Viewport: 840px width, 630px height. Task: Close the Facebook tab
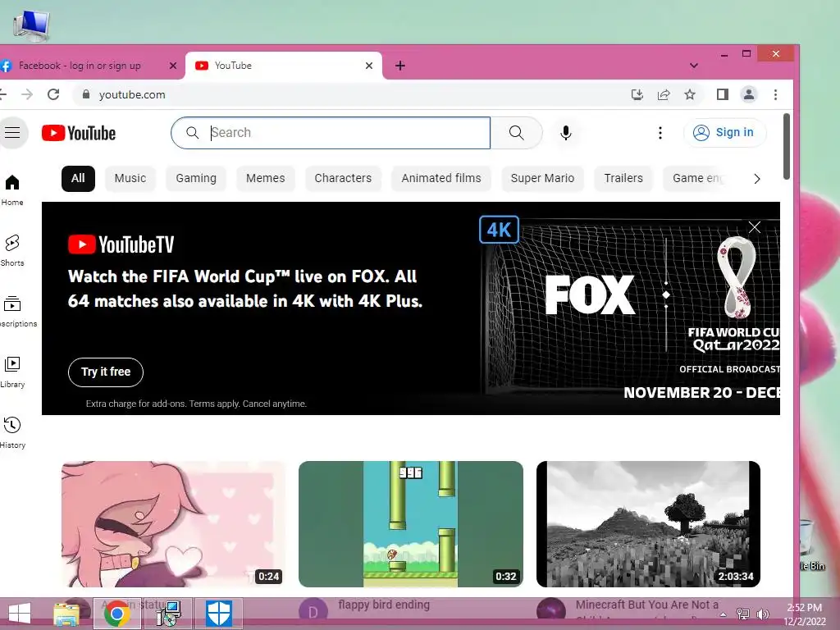pos(172,66)
